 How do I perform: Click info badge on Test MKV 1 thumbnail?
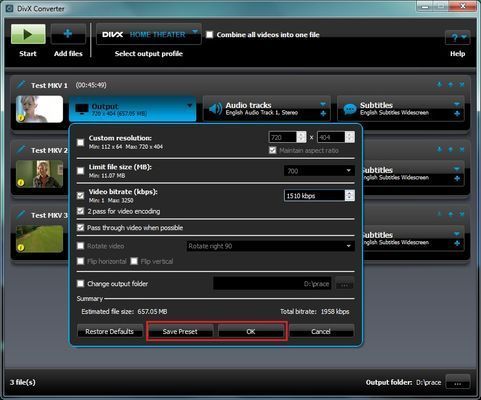(21, 118)
